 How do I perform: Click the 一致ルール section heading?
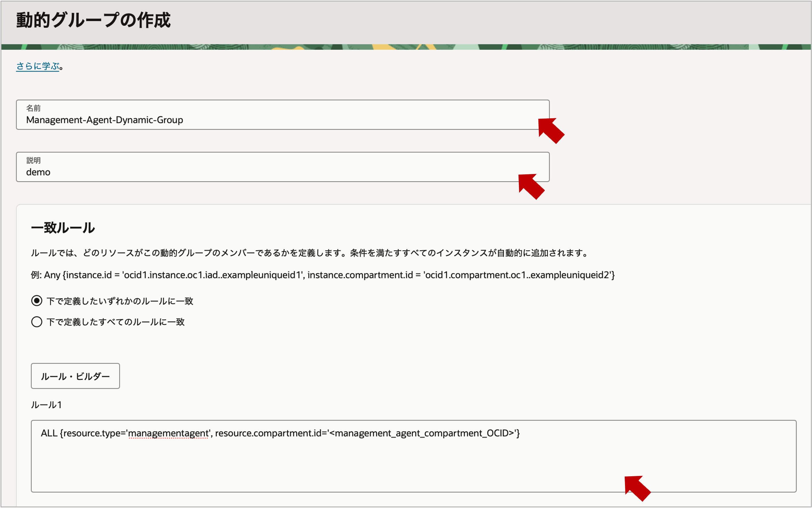coord(63,228)
